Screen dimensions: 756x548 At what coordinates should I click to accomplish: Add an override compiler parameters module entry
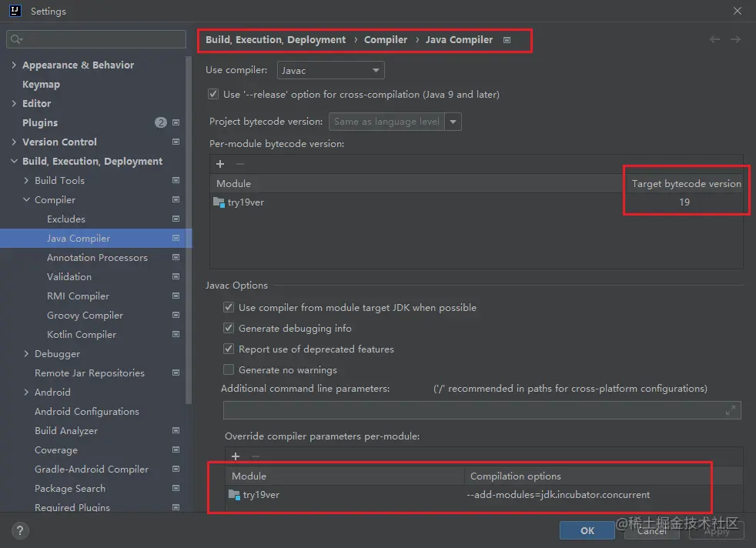[x=236, y=456]
